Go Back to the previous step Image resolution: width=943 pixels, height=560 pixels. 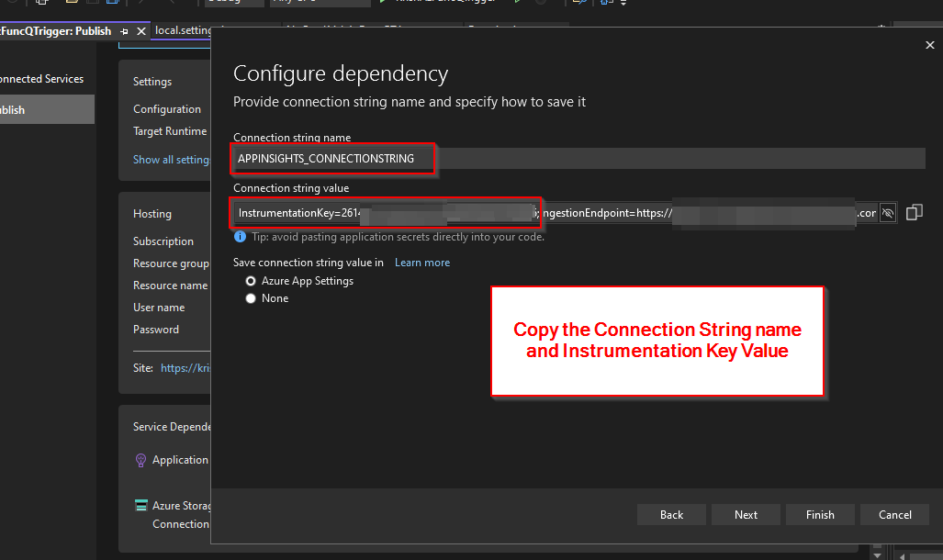(x=671, y=514)
